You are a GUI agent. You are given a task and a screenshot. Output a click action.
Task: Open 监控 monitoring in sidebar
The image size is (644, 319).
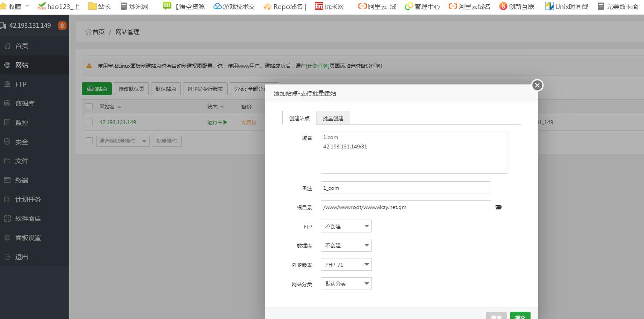[22, 123]
